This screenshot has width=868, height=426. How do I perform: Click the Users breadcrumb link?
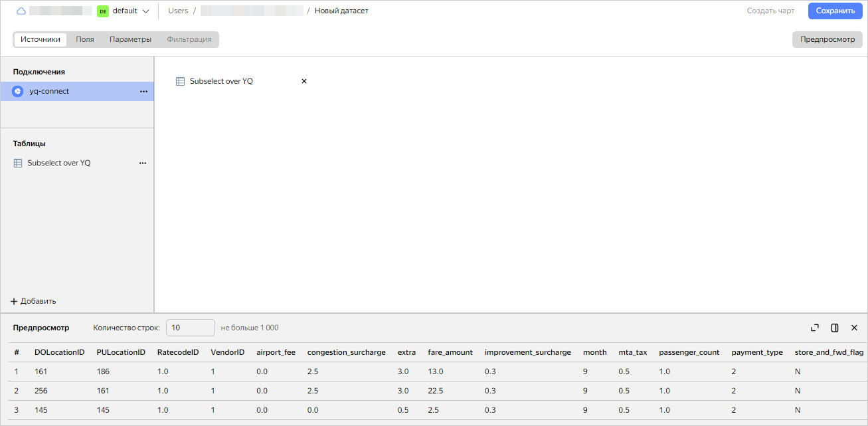(178, 11)
